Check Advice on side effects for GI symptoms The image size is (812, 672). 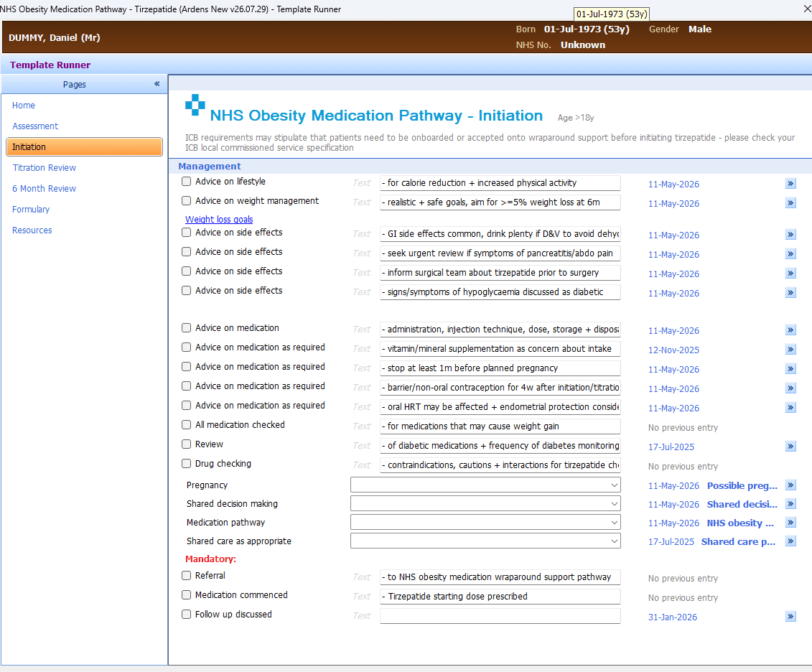click(187, 233)
